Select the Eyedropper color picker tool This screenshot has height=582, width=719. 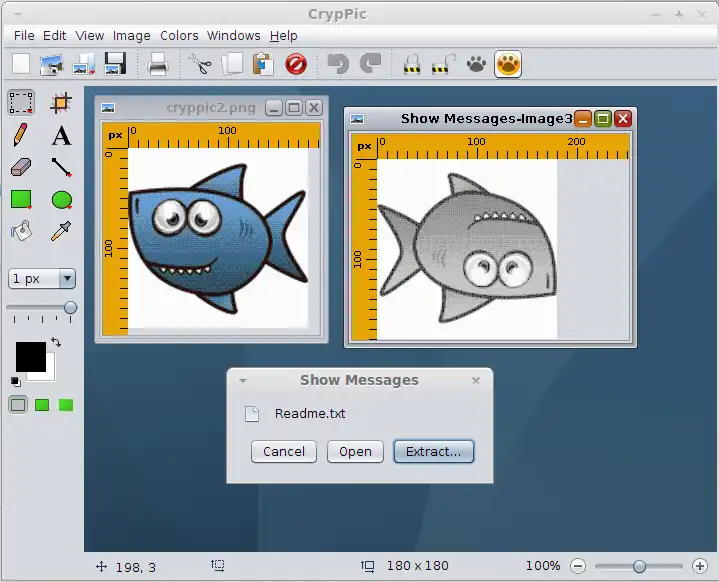[x=61, y=231]
